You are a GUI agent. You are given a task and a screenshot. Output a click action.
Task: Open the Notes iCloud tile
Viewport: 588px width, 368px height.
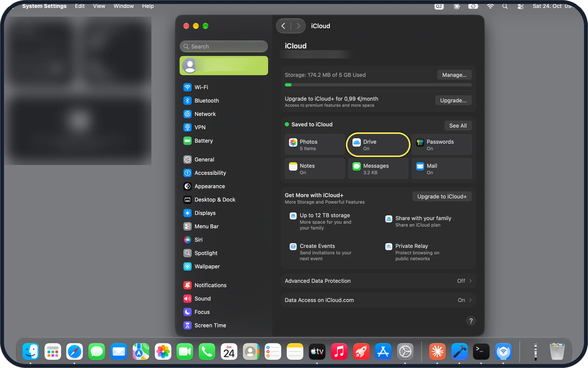pos(314,169)
